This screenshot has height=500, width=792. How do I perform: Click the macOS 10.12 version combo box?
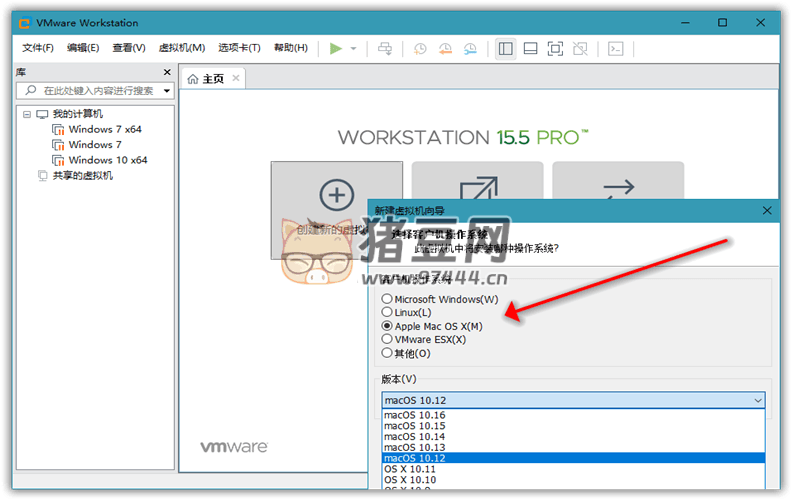[573, 401]
